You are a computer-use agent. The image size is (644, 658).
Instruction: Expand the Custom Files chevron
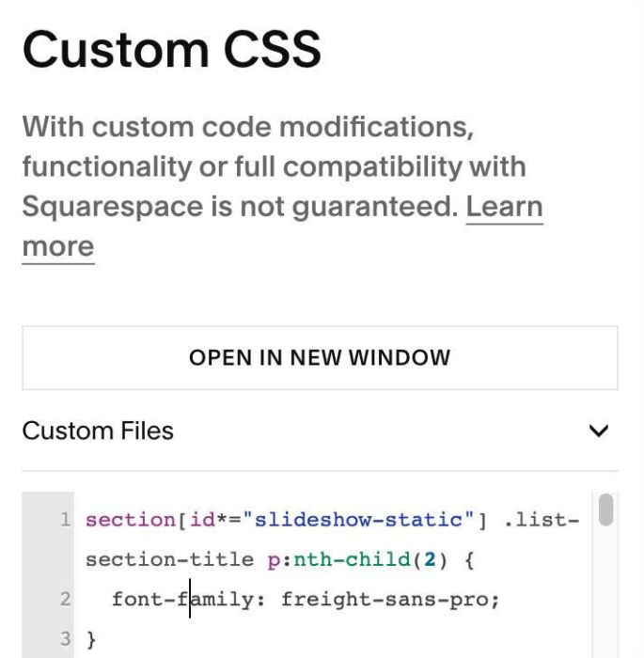[x=599, y=431]
